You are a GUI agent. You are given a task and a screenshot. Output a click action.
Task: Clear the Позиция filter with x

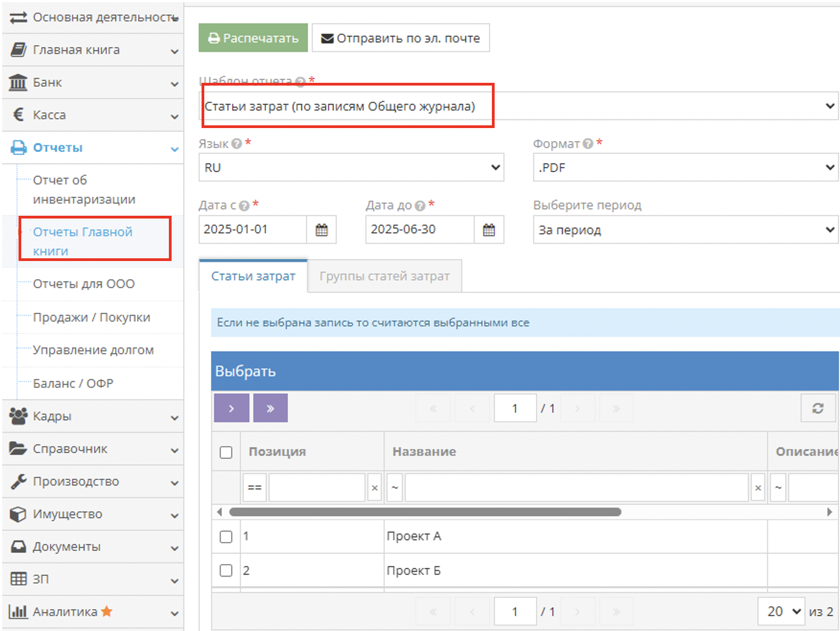pos(374,488)
